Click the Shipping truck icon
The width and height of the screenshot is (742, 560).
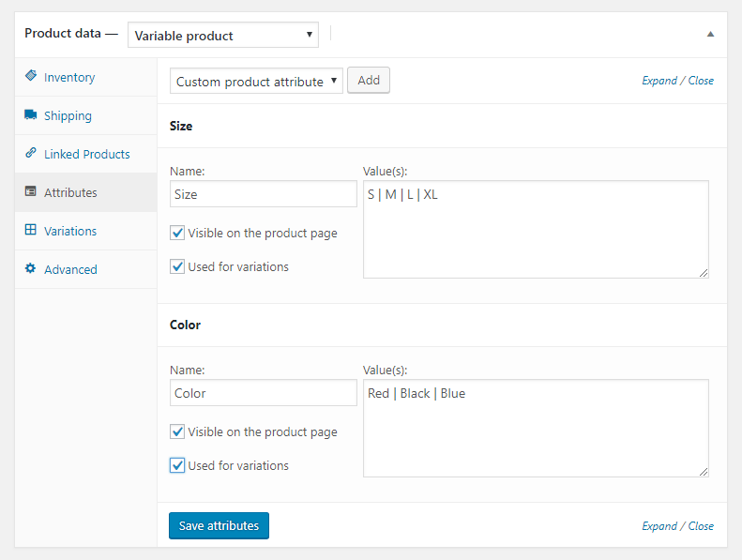point(31,114)
